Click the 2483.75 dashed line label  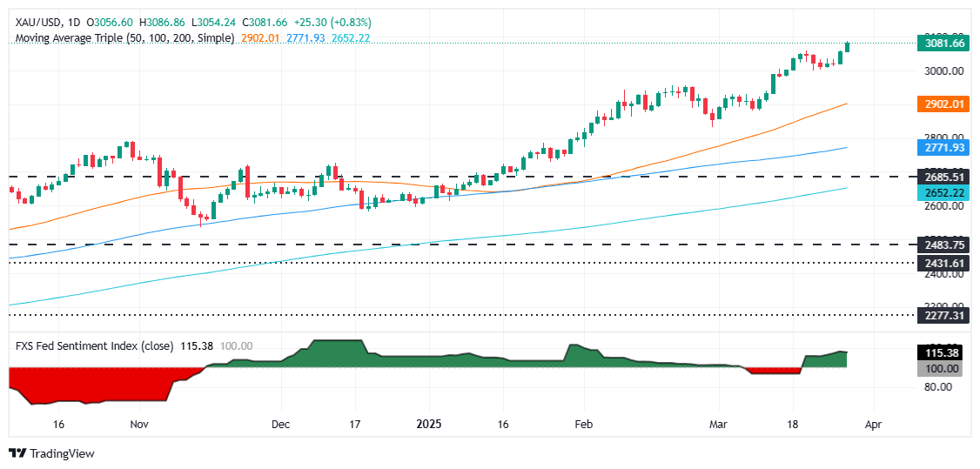point(944,245)
